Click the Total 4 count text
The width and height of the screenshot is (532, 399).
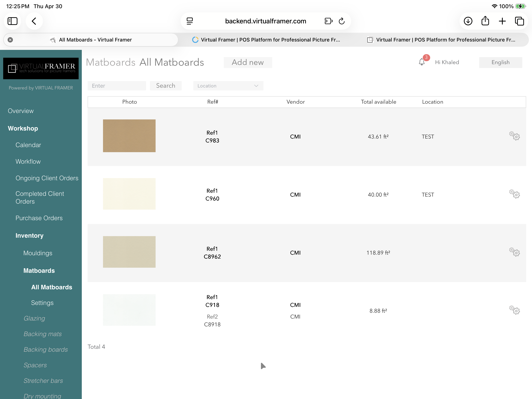click(96, 347)
